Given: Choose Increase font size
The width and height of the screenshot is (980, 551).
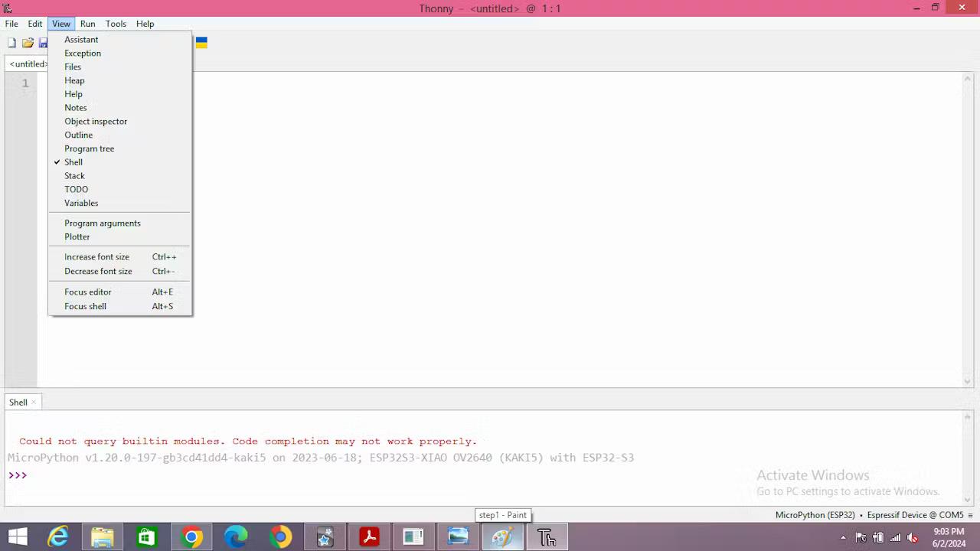Looking at the screenshot, I should [120, 257].
